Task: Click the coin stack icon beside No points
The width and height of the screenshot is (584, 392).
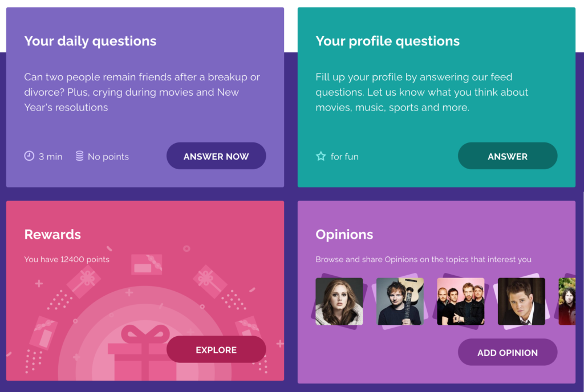Action: tap(79, 156)
